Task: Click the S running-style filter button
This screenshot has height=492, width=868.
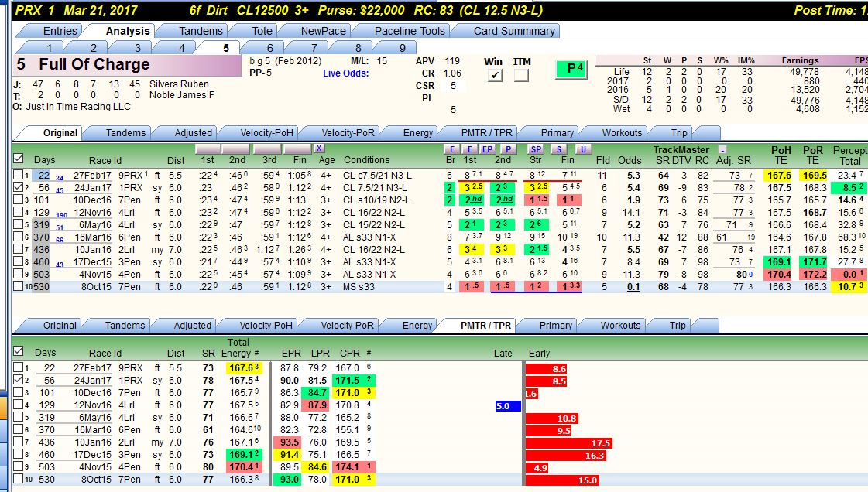Action: (559, 149)
